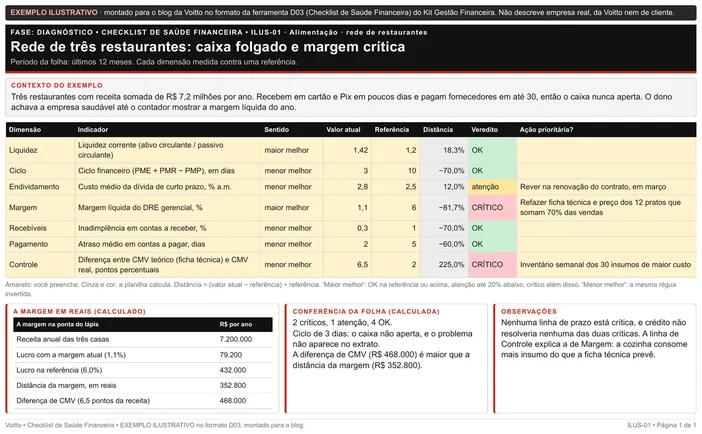Click the 'Diferença entre CMV teórico' indicator cell
Image resolution: width=702 pixels, height=434 pixels.
(168, 264)
